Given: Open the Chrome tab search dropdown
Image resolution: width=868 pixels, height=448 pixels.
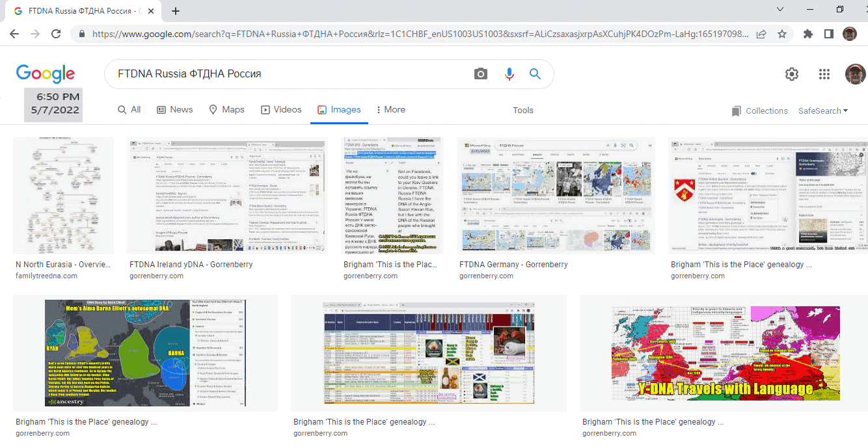Looking at the screenshot, I should (x=780, y=10).
